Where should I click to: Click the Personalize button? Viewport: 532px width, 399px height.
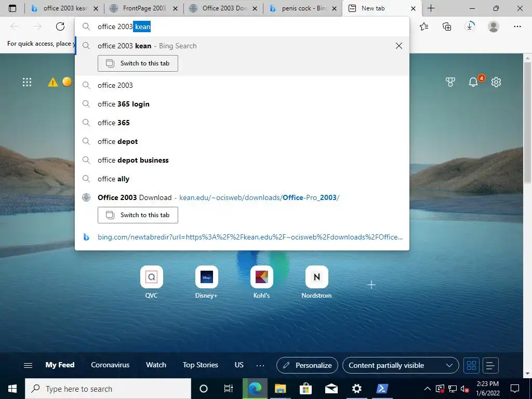307,365
